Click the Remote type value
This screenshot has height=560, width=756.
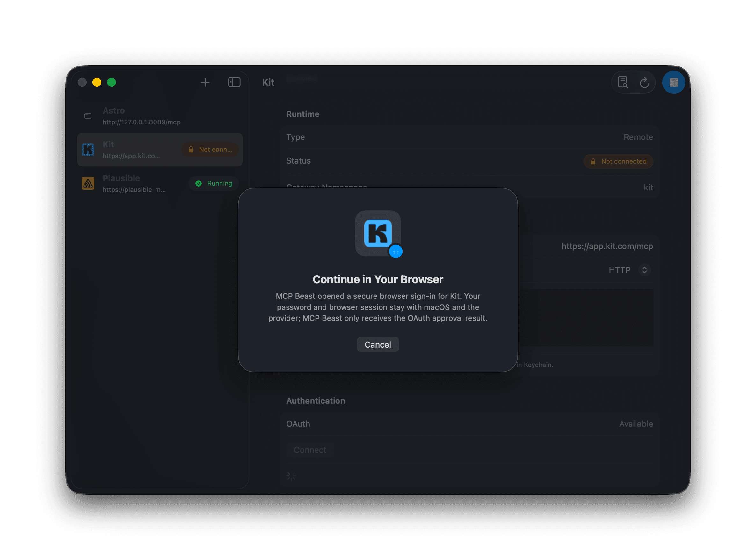point(638,137)
